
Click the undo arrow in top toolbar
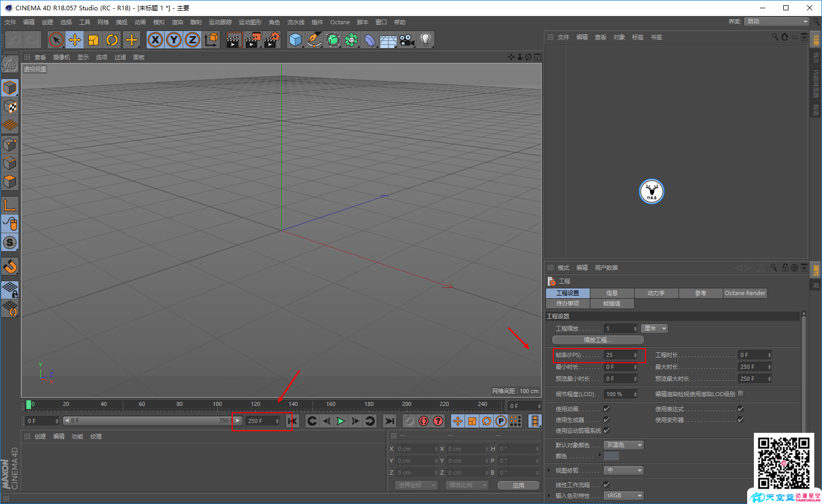point(14,40)
